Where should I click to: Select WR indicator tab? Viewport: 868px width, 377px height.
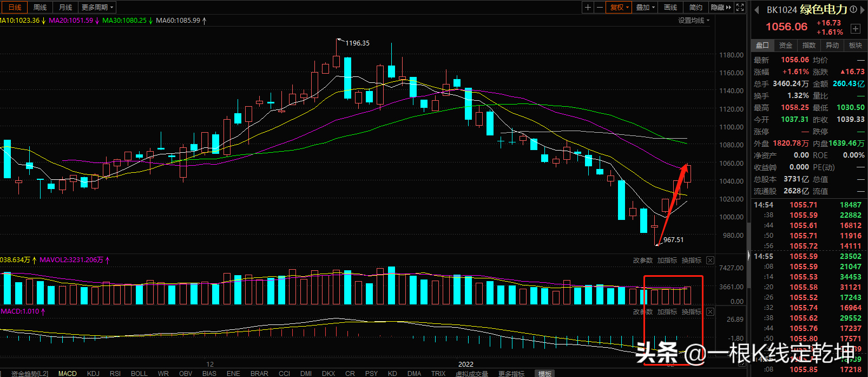(x=163, y=373)
